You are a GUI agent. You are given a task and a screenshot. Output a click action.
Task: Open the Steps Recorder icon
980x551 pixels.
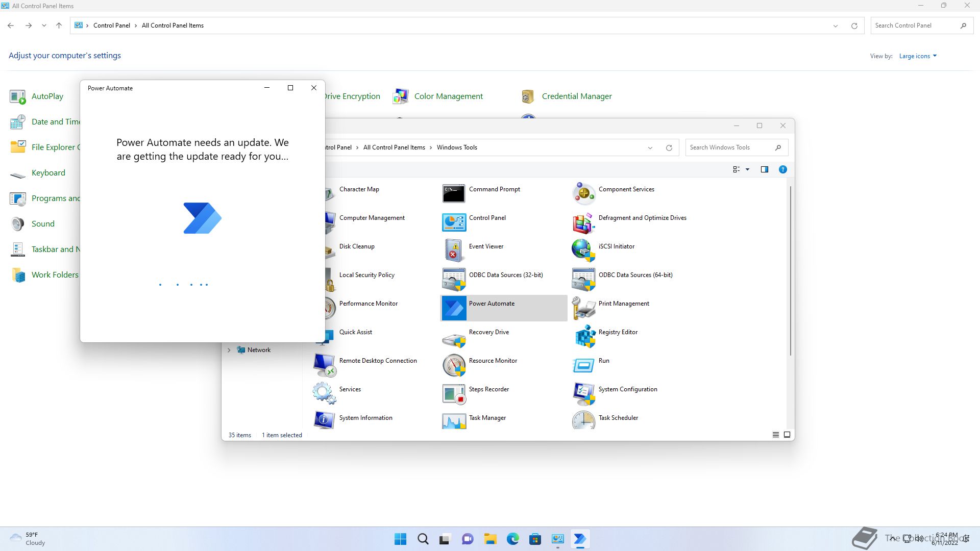454,393
